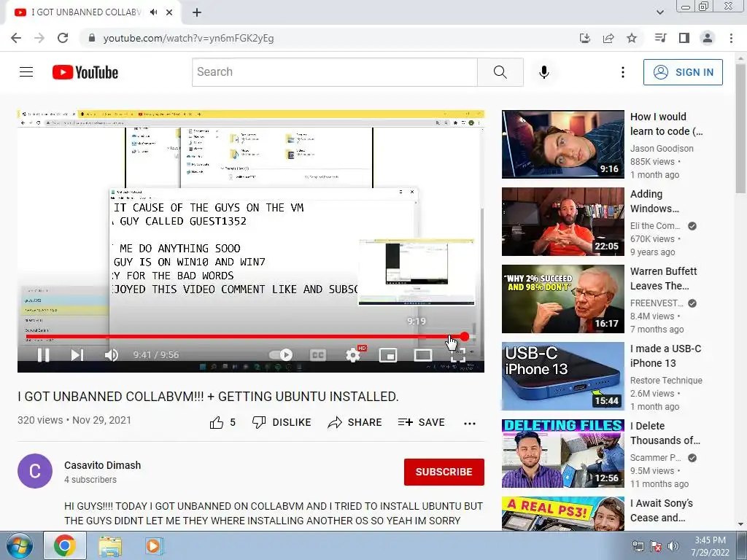Open the Windows Start button

[x=18, y=545]
